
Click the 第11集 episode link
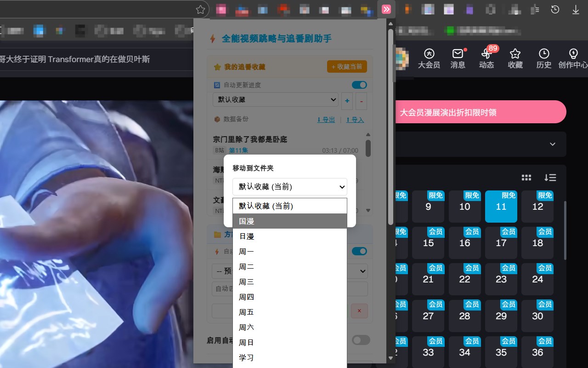[238, 150]
